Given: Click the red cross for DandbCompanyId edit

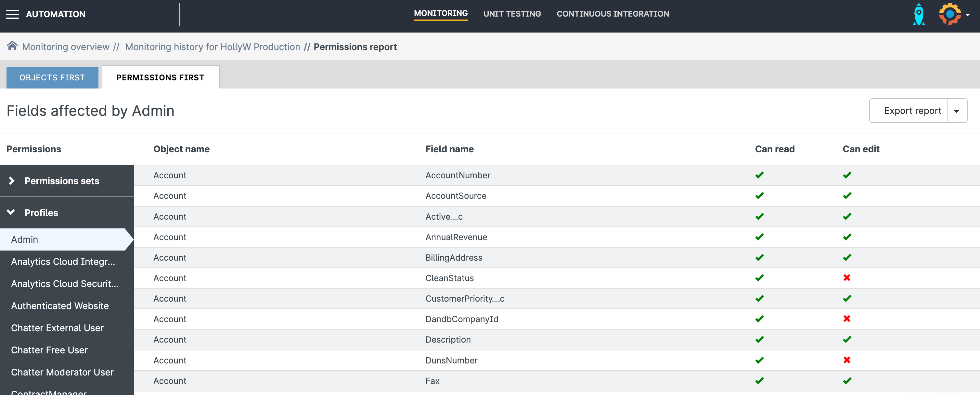Looking at the screenshot, I should point(846,319).
